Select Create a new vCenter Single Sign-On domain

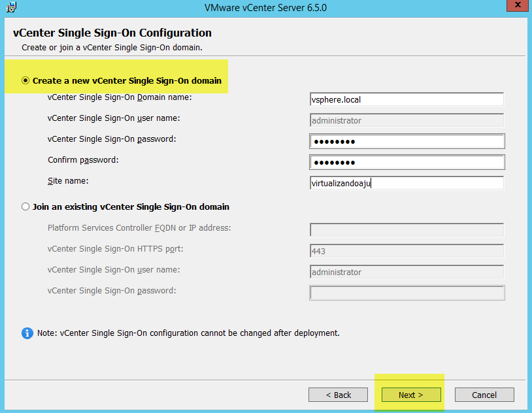pos(26,81)
